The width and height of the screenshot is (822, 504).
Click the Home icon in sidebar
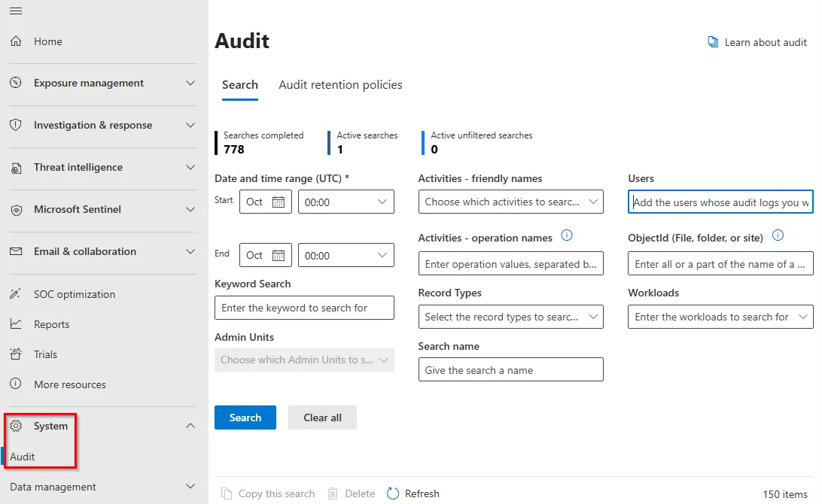pos(16,41)
